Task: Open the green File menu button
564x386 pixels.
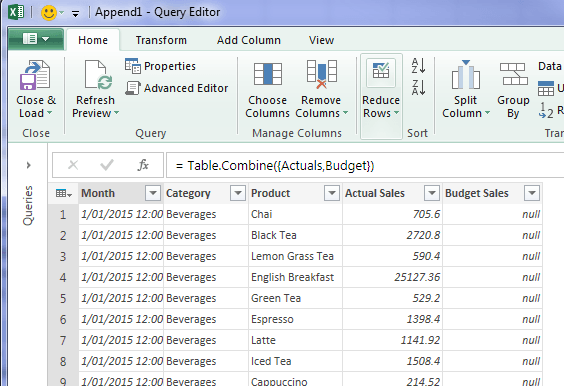Action: 36,39
